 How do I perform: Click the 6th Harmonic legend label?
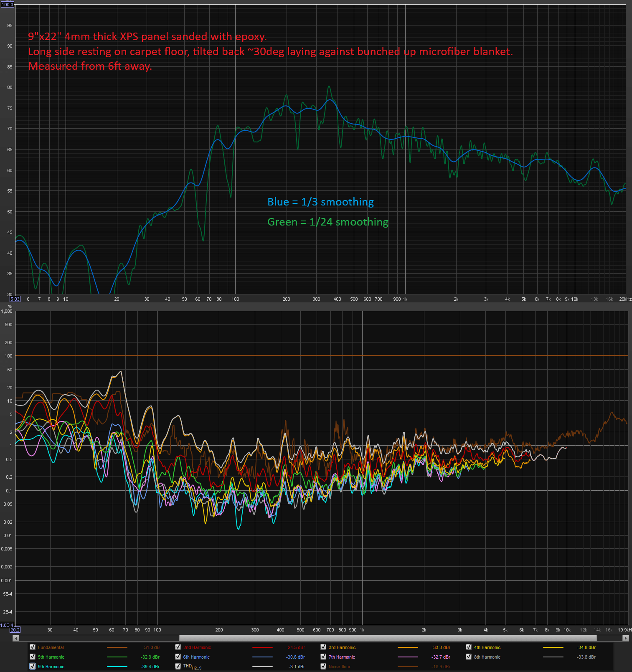coord(196,657)
